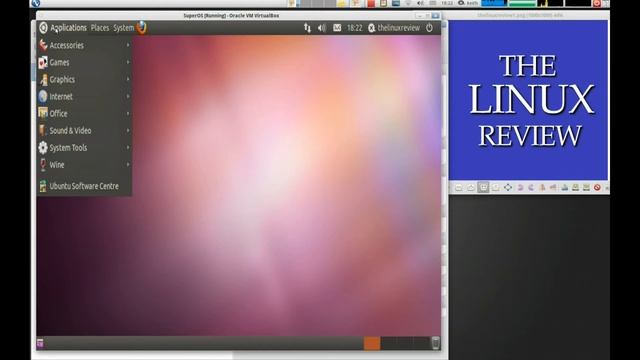Open the guest volume speaker icon

point(322,28)
